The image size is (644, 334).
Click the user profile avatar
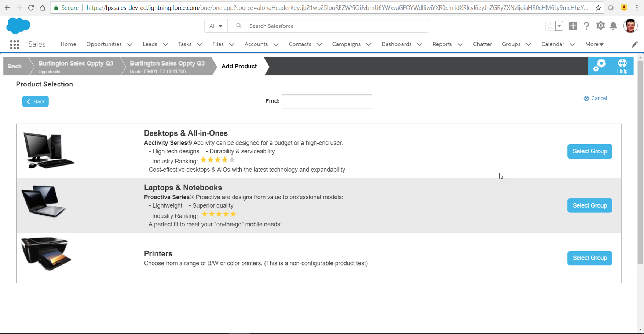pos(630,26)
